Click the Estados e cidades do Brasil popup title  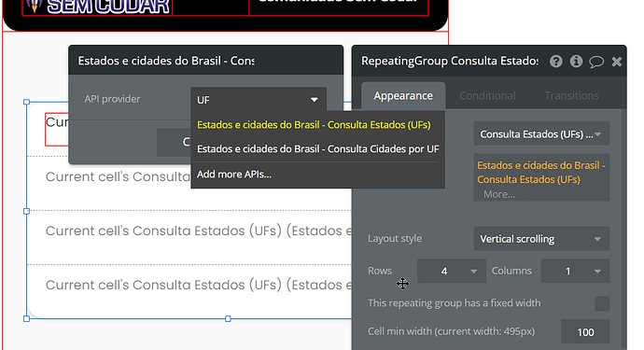pyautogui.click(x=166, y=61)
